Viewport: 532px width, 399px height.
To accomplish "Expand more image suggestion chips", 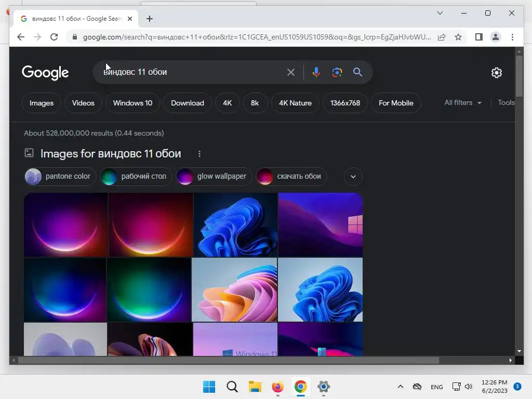I will pos(353,177).
